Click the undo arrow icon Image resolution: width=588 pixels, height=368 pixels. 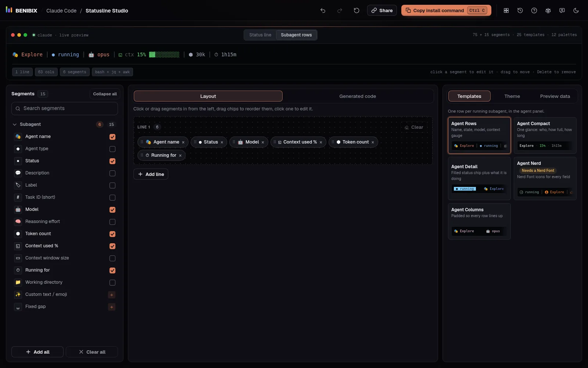tap(323, 11)
